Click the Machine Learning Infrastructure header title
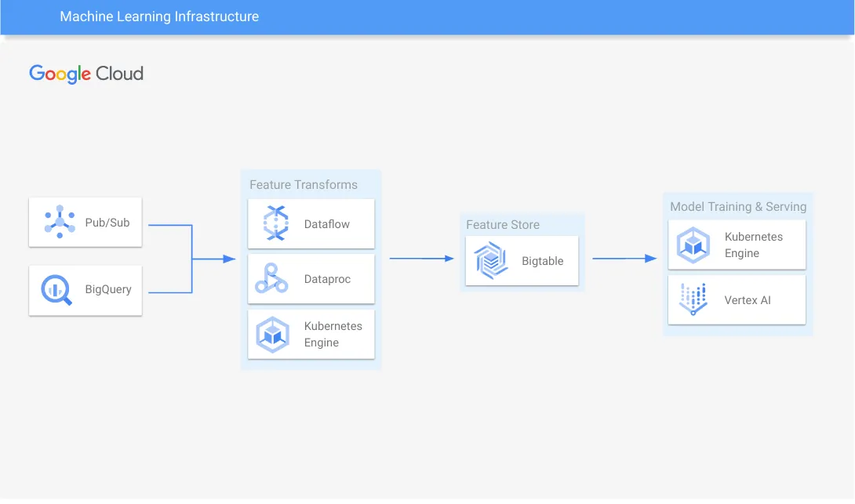855x504 pixels. [x=159, y=16]
